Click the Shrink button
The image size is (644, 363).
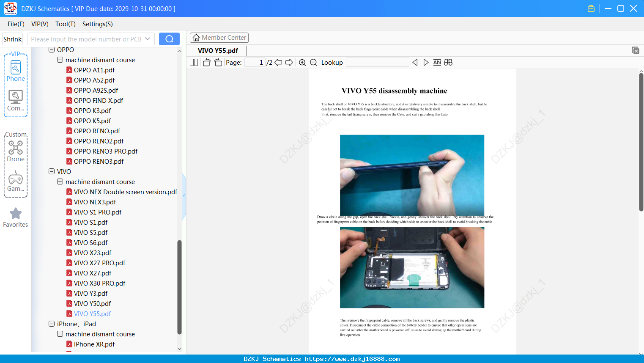pyautogui.click(x=13, y=39)
